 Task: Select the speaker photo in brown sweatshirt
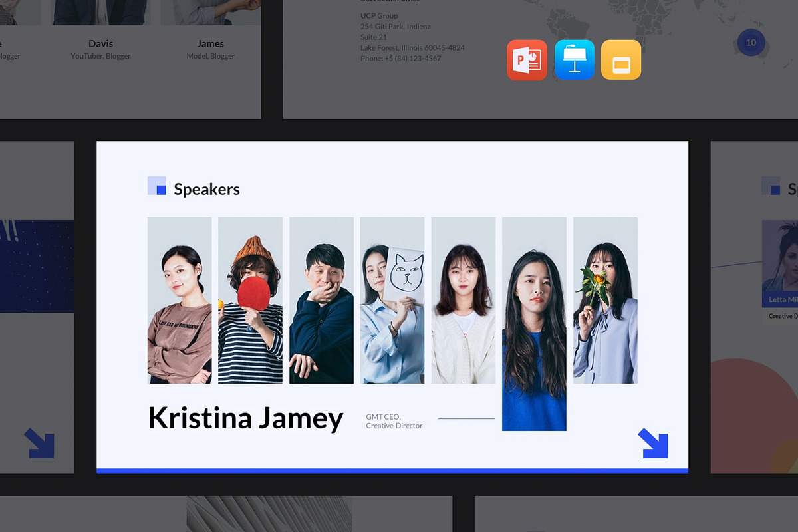(x=180, y=301)
